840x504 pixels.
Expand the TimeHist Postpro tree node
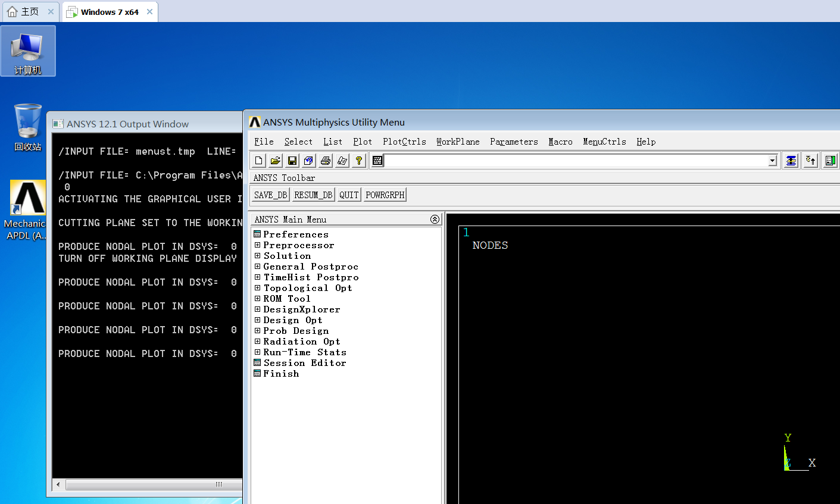coord(258,277)
